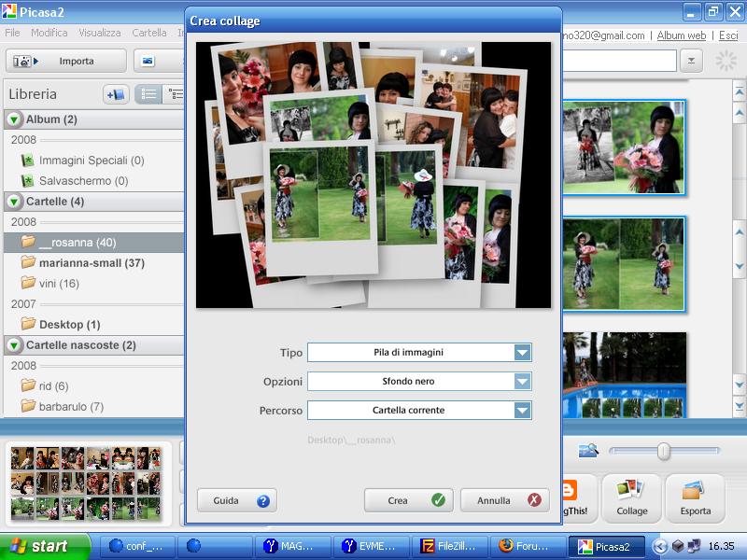Click the Esci sign-out link
Image resolution: width=747 pixels, height=560 pixels.
(x=728, y=35)
